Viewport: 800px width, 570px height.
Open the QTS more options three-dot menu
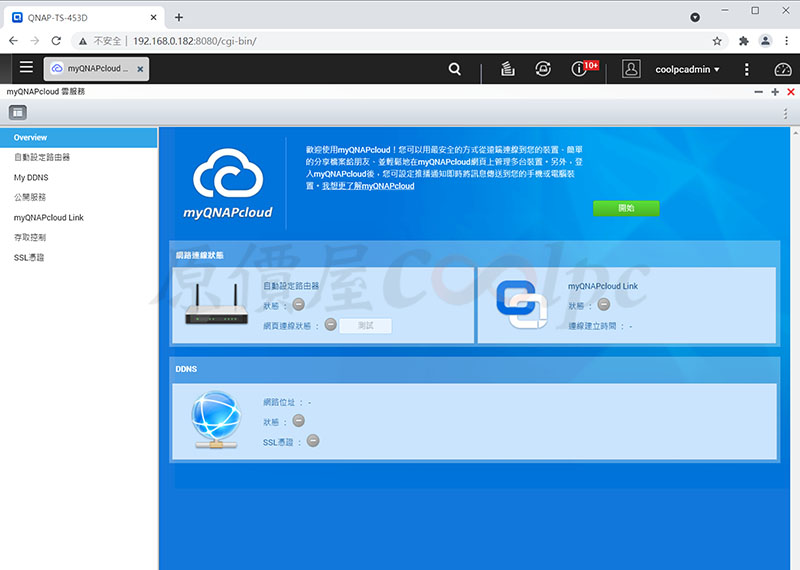coord(746,69)
